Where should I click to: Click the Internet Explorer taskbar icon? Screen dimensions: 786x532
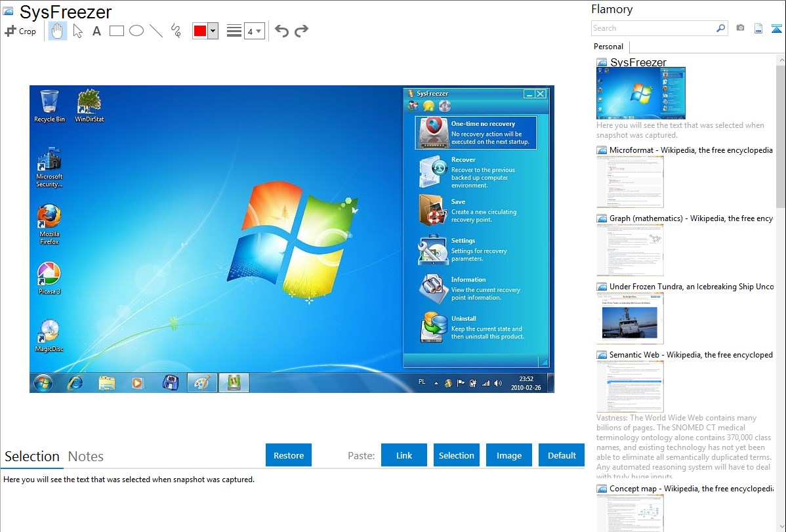(75, 383)
